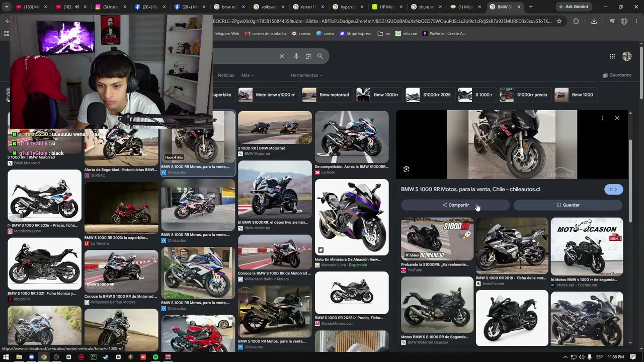Bookmark this page with the star icon
This screenshot has height=362, width=644.
point(559,21)
